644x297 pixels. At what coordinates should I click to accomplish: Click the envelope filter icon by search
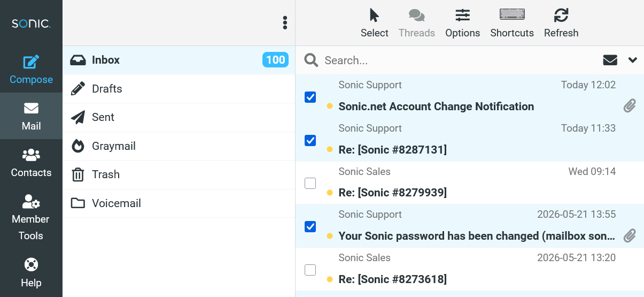tap(610, 60)
